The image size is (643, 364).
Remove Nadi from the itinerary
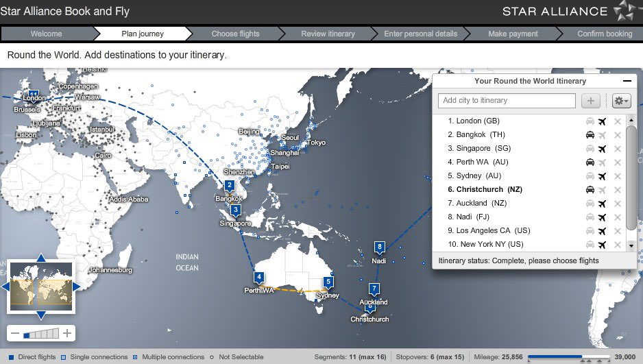(x=617, y=217)
